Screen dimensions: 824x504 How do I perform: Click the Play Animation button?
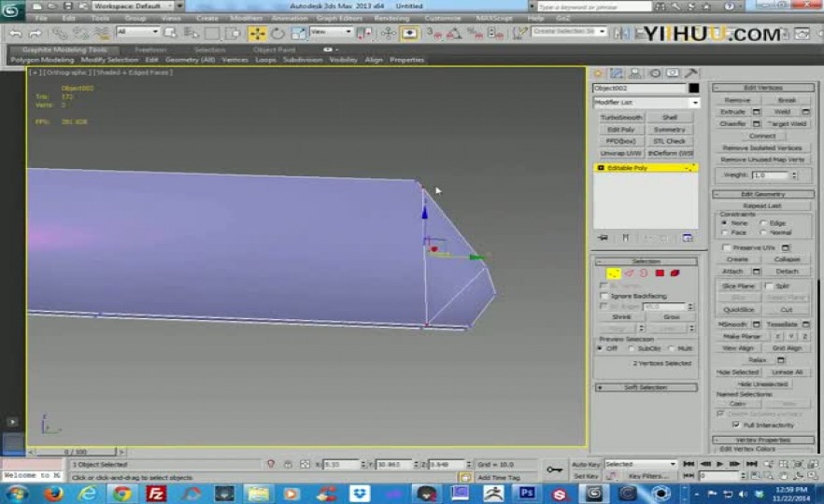coord(719,464)
